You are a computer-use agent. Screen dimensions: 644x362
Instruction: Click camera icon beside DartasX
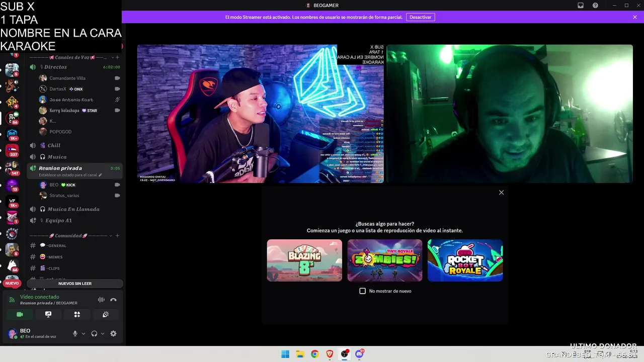117,89
